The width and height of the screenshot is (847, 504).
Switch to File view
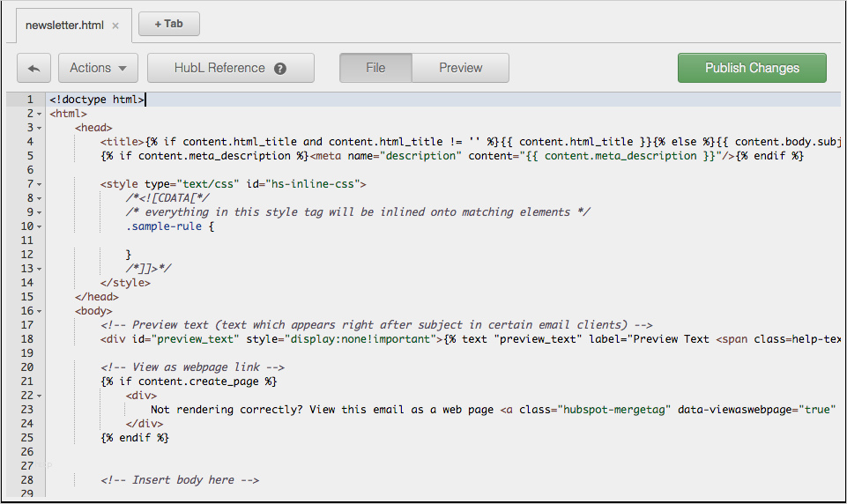click(x=375, y=68)
